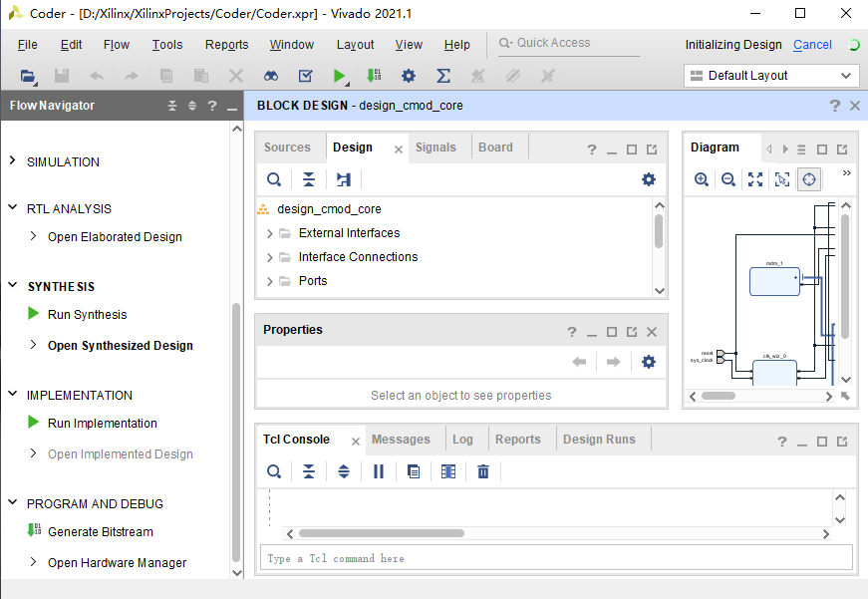Open Synthesized Design in Flow Navigator

tap(121, 346)
